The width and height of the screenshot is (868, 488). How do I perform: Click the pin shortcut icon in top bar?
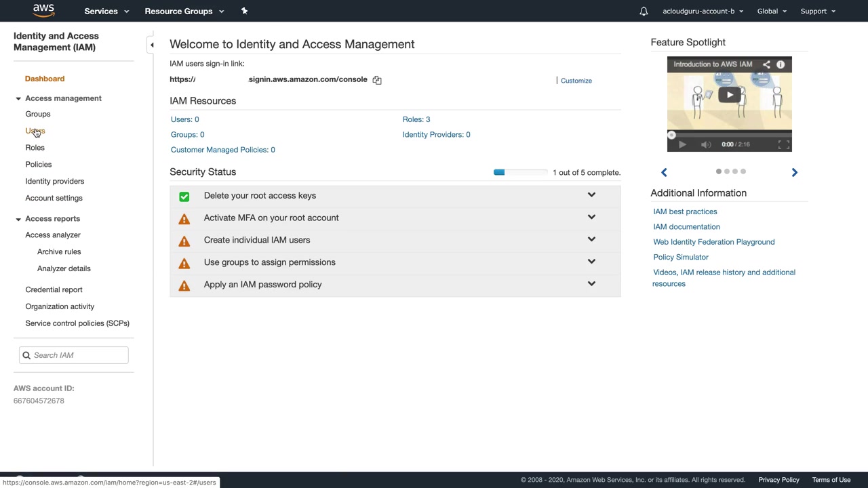tap(244, 11)
